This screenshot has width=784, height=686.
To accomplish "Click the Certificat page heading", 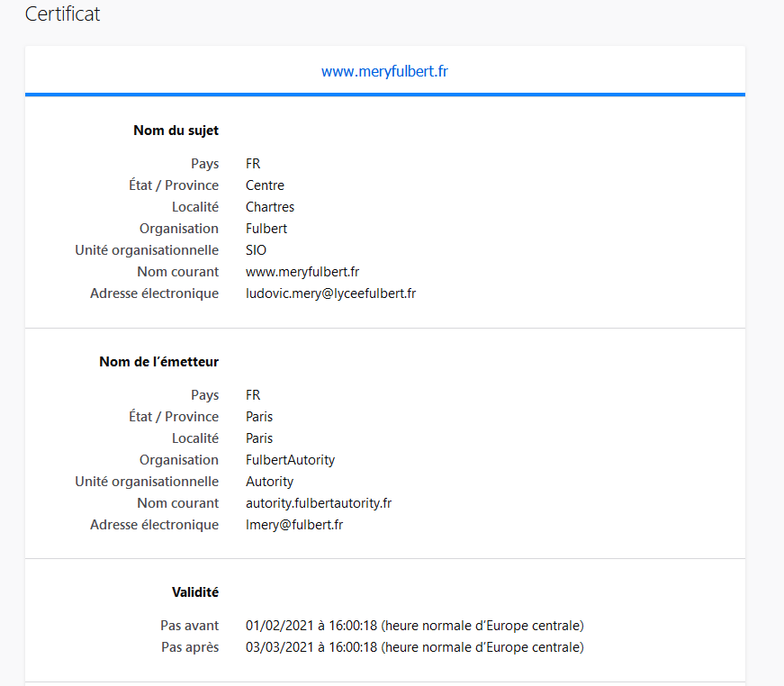I will click(x=63, y=14).
